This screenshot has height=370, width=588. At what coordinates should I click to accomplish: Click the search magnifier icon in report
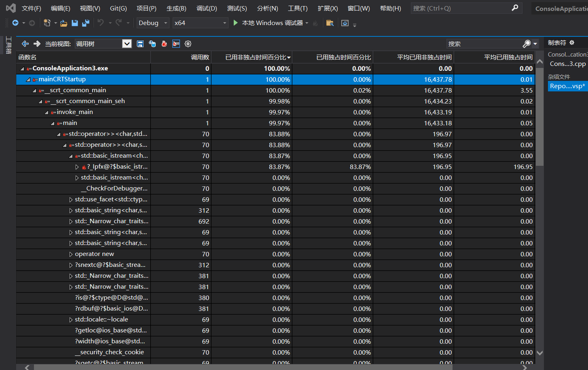pyautogui.click(x=527, y=44)
